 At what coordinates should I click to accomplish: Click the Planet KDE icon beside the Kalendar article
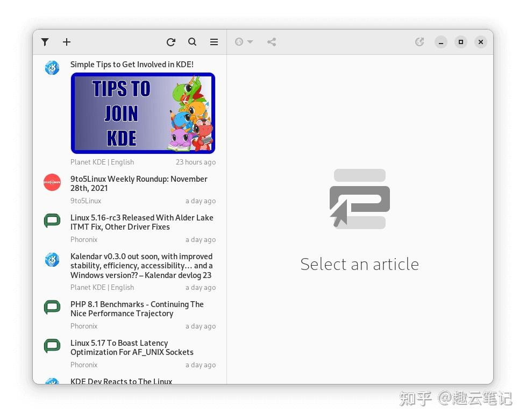(52, 260)
